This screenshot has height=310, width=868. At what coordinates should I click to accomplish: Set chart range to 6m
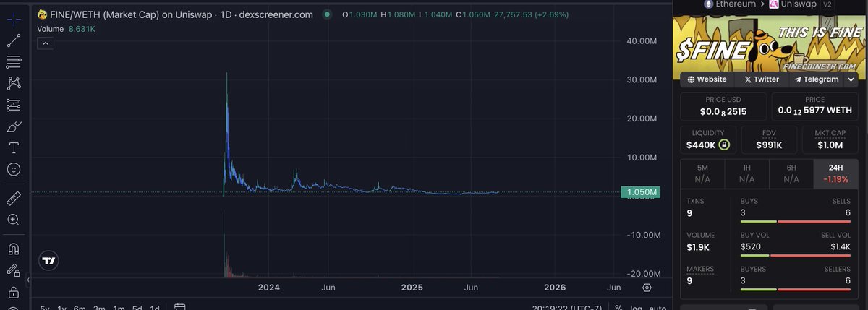(80, 306)
